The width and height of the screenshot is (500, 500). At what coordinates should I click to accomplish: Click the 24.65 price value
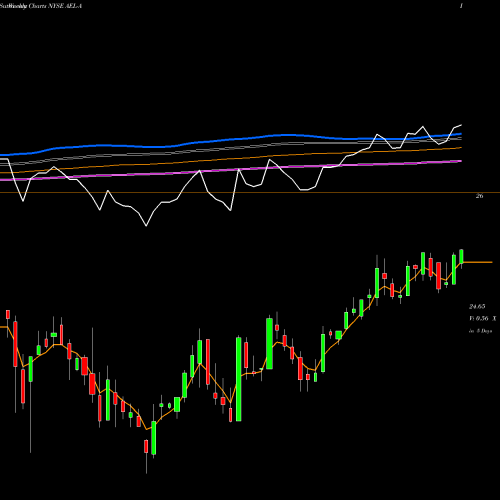(x=477, y=306)
